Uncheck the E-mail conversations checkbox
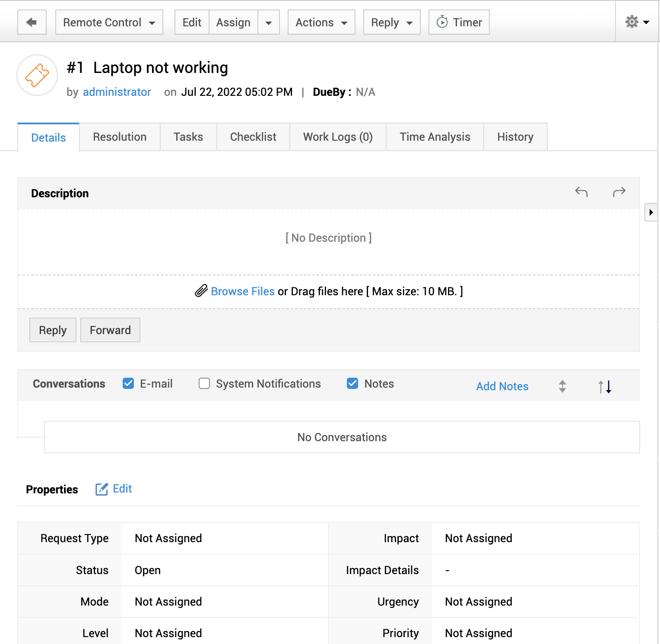This screenshot has height=644, width=660. [x=128, y=383]
